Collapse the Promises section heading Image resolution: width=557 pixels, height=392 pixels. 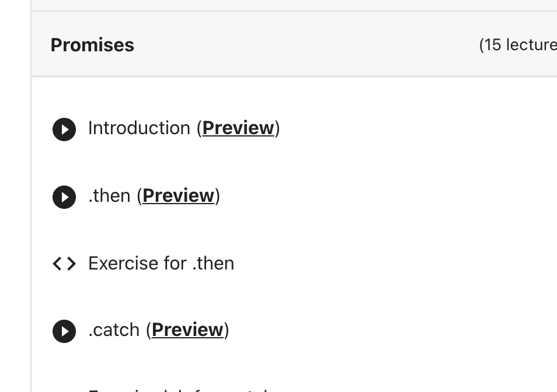click(x=92, y=45)
